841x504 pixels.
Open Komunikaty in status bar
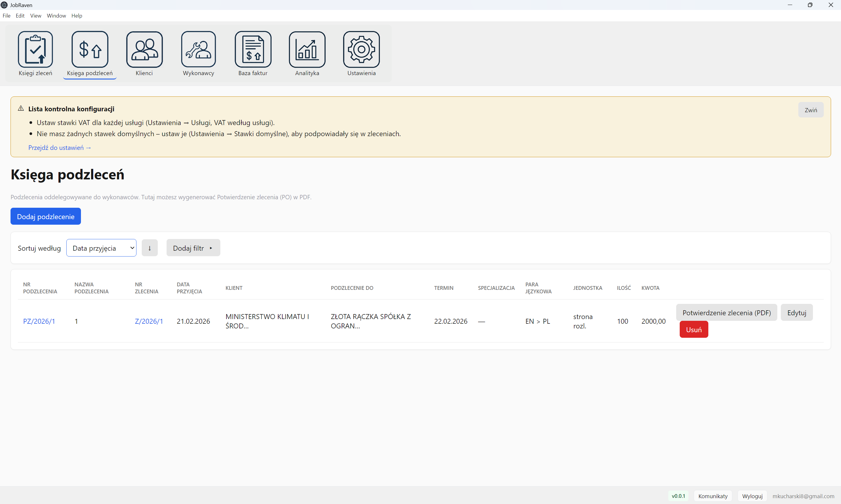pos(713,496)
